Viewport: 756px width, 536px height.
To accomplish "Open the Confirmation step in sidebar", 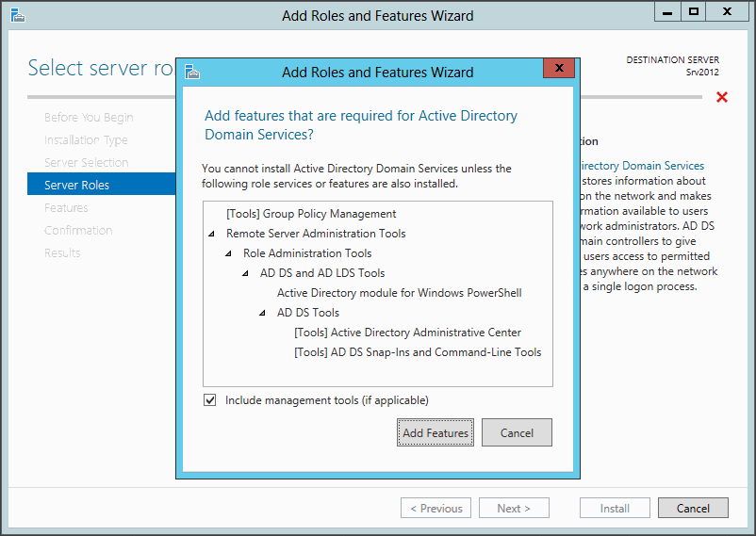I will pos(78,231).
